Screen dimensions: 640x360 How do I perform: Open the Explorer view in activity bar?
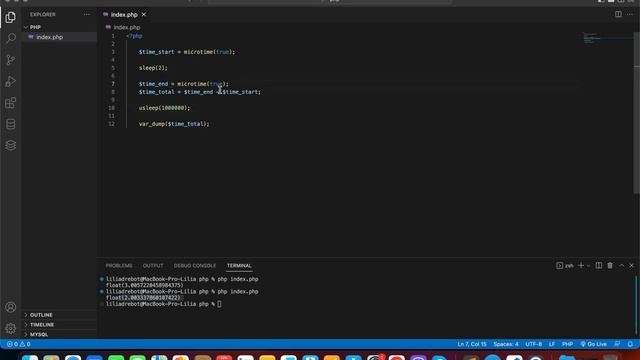tap(11, 18)
